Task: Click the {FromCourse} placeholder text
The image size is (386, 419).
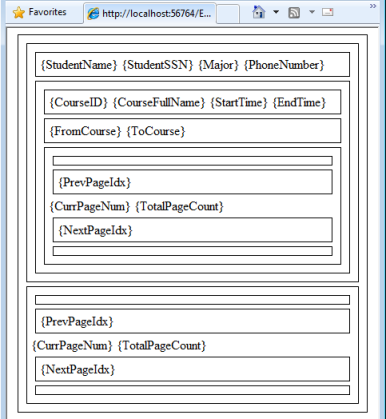Action: tap(85, 131)
